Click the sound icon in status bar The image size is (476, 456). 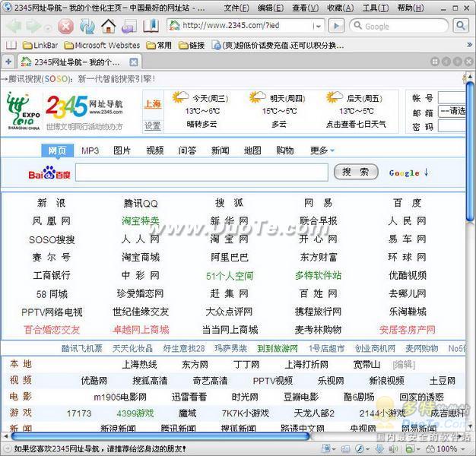393,448
